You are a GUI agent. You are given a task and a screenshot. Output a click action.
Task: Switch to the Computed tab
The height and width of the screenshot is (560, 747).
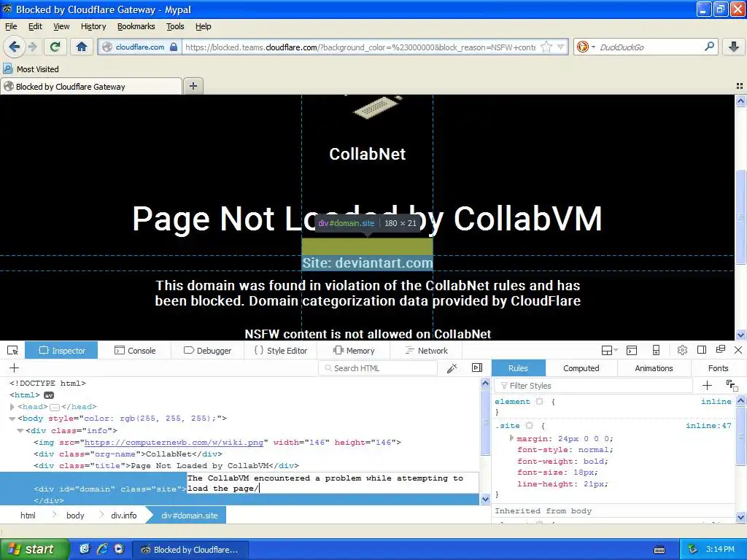tap(581, 368)
